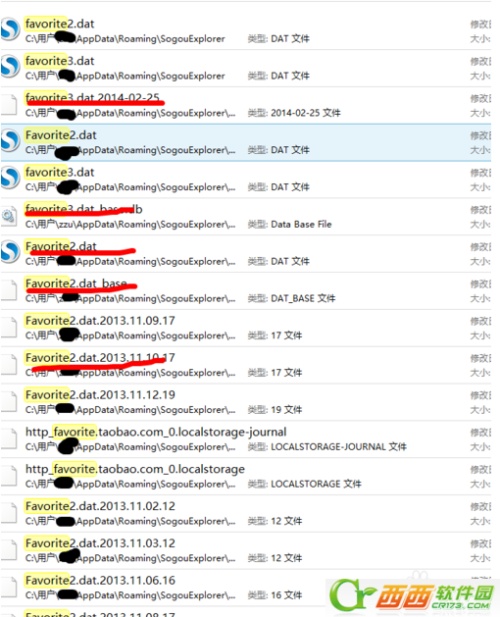Open the favorite3.dat_base.db result
Viewport: 500px width, 617px height.
[x=83, y=209]
